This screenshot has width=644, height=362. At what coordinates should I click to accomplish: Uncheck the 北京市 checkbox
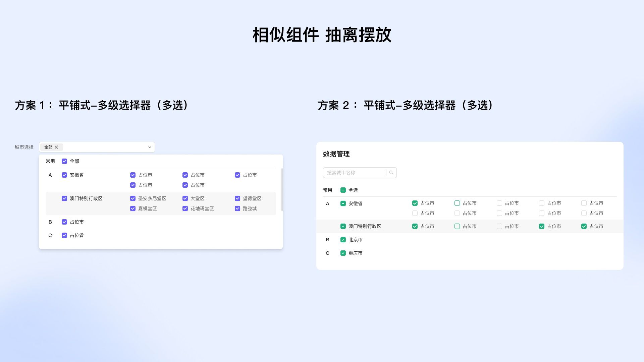[x=343, y=240]
